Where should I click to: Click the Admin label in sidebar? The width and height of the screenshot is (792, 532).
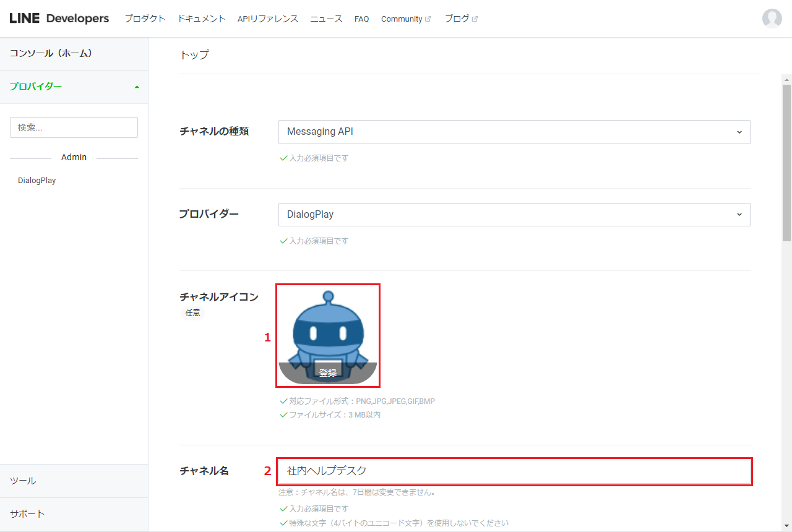(x=74, y=157)
